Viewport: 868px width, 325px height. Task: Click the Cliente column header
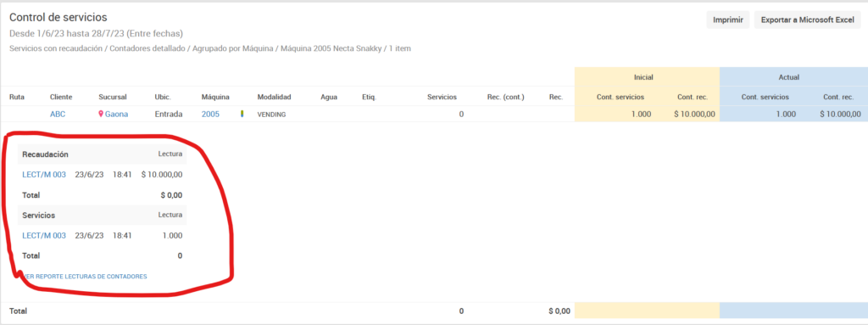point(61,97)
